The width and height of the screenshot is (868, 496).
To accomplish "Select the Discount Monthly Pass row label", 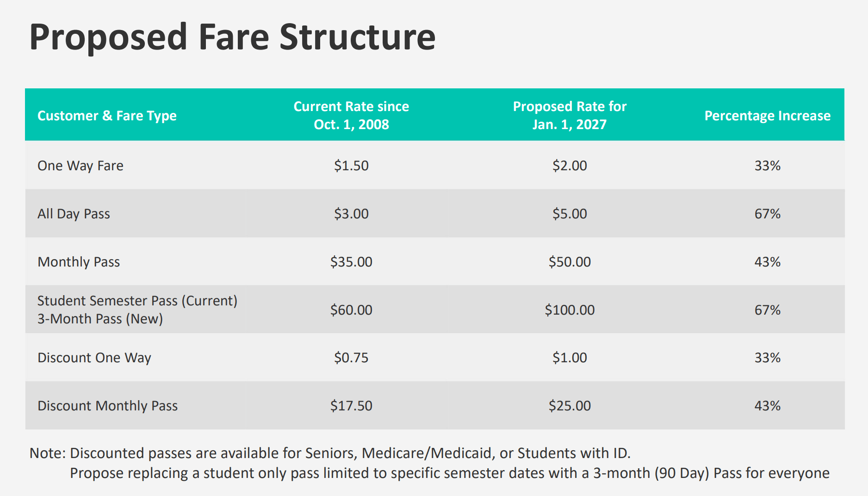I will point(107,406).
